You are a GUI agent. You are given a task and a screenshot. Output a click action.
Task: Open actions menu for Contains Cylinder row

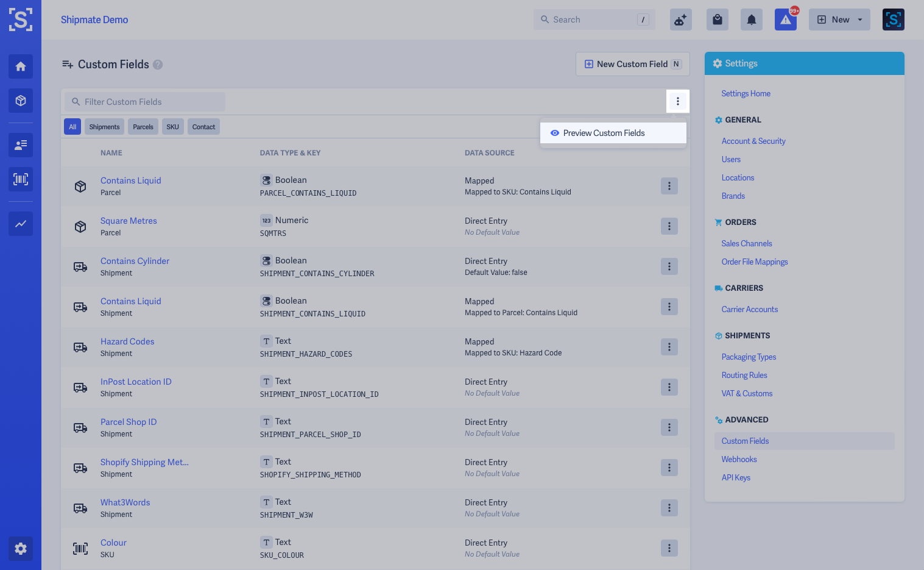click(x=669, y=266)
